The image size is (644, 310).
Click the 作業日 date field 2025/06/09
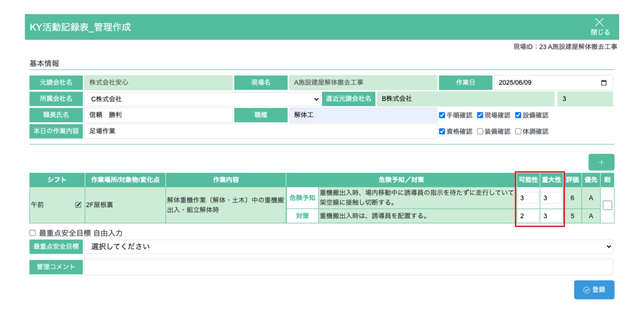(x=553, y=82)
